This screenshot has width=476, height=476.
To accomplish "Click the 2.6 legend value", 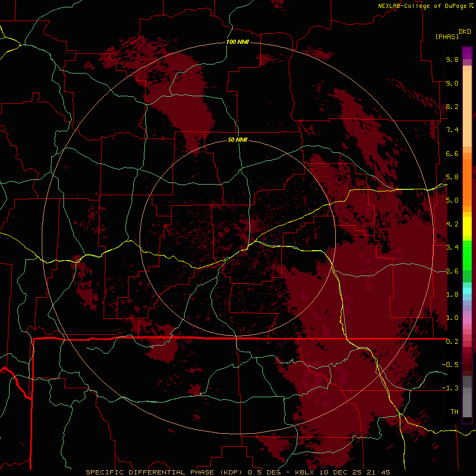I will tap(452, 271).
